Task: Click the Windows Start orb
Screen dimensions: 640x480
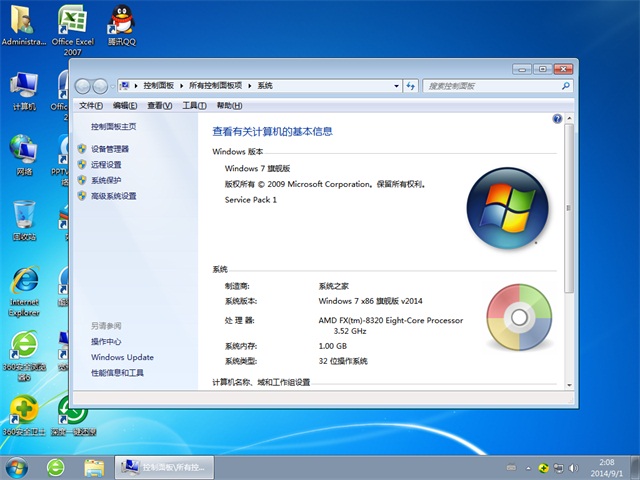Action: (17, 468)
